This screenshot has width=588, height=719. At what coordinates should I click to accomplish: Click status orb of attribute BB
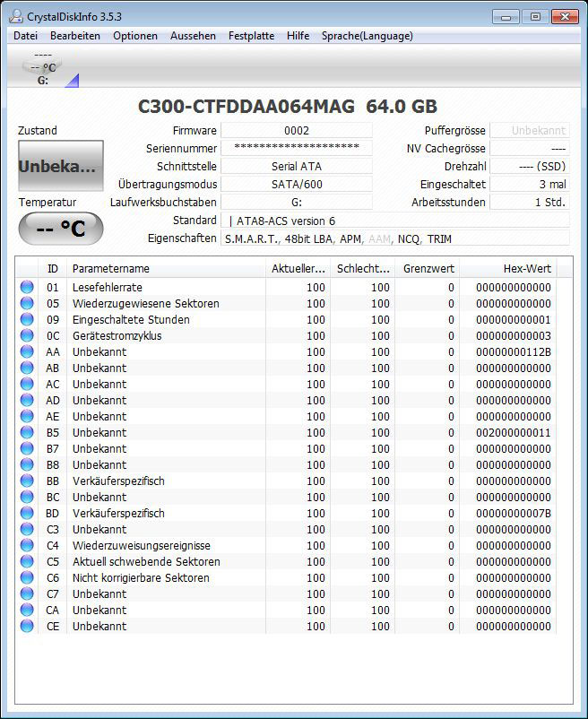click(x=27, y=481)
